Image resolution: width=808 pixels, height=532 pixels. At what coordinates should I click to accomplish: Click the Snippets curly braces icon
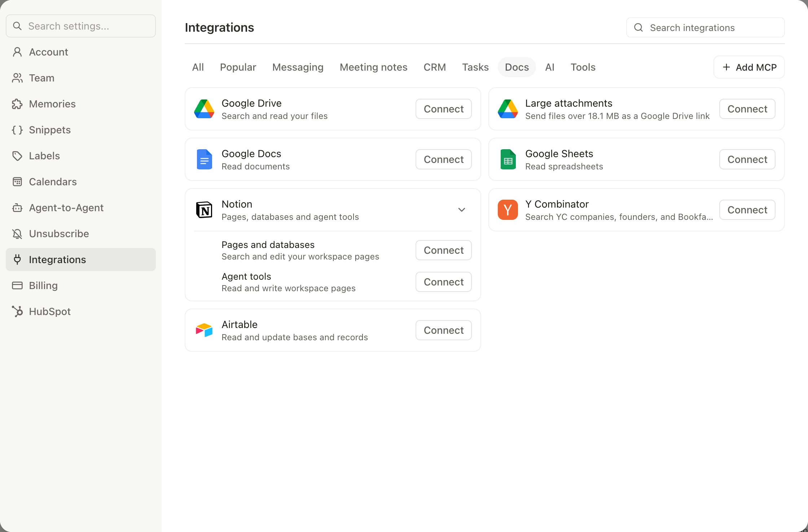pos(17,130)
